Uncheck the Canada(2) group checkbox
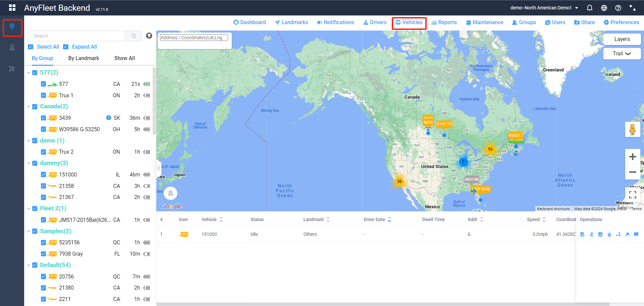Screen dimensions: 644x306 pyautogui.click(x=35, y=106)
